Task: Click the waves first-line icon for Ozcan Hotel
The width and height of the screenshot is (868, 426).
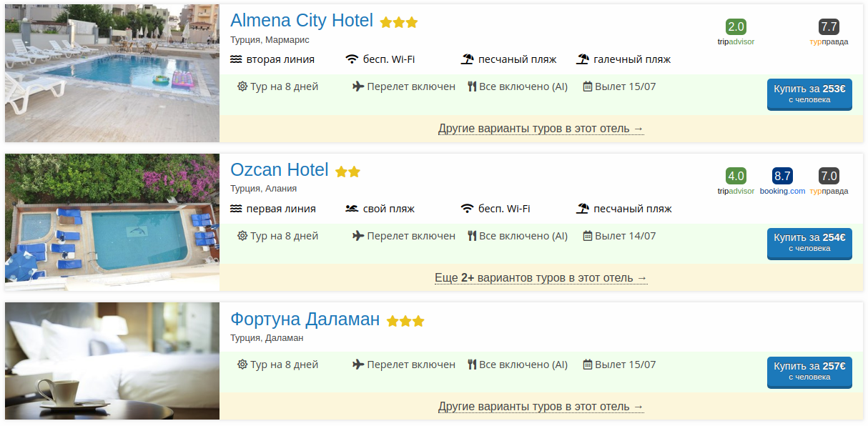Action: [236, 209]
